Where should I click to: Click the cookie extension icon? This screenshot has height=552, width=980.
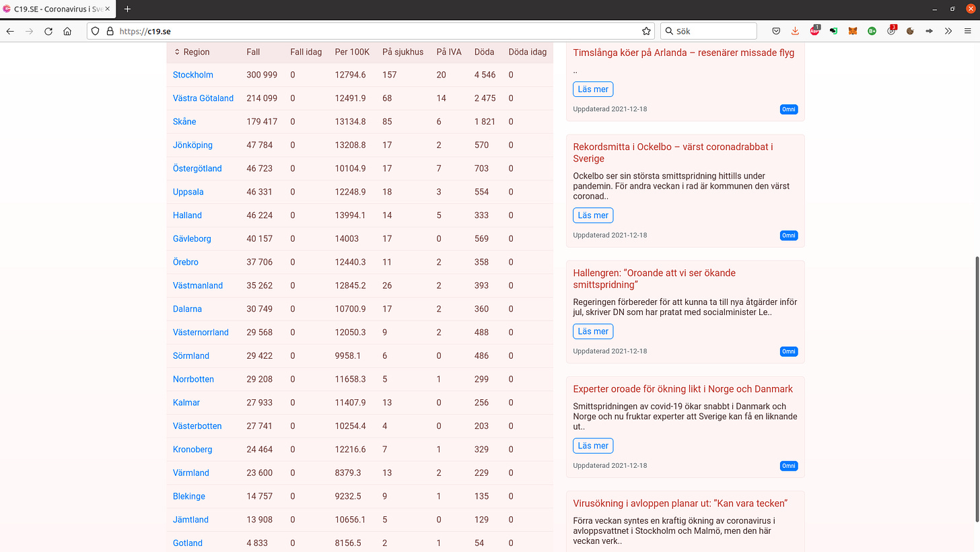click(x=910, y=31)
